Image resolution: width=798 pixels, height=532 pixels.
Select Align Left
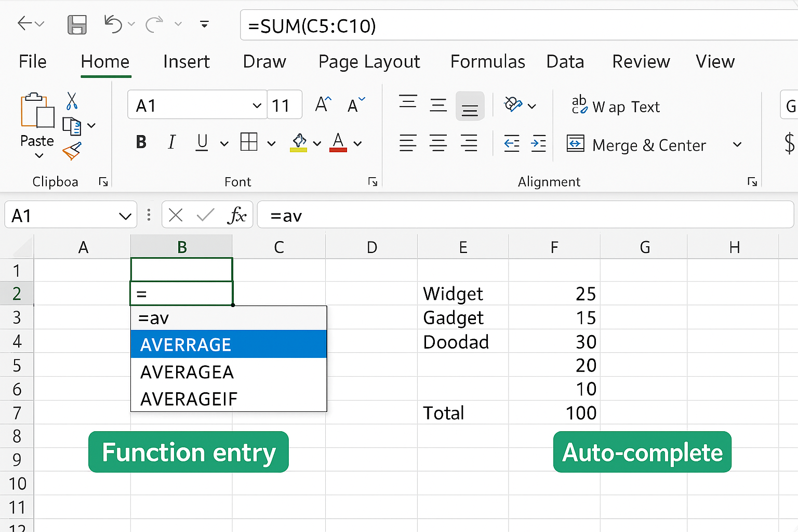[x=408, y=143]
